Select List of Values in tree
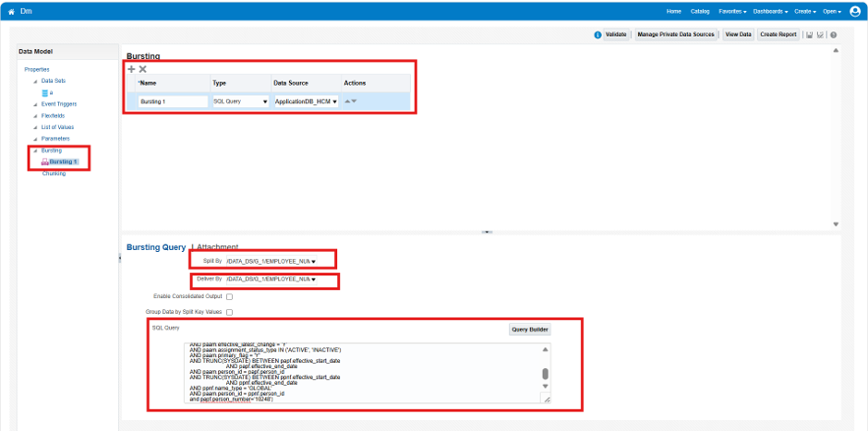 coord(57,127)
